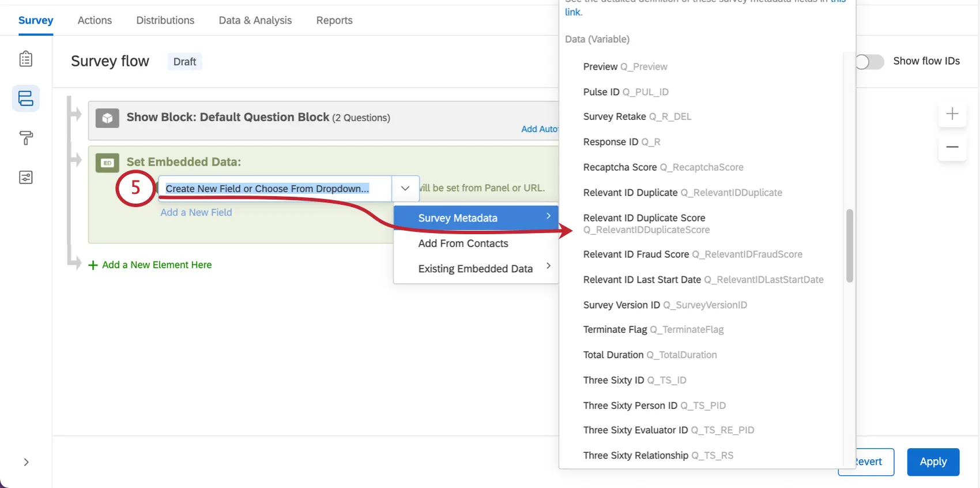Select the survey flow sidebar icon
The height and width of the screenshot is (488, 980).
(x=26, y=99)
